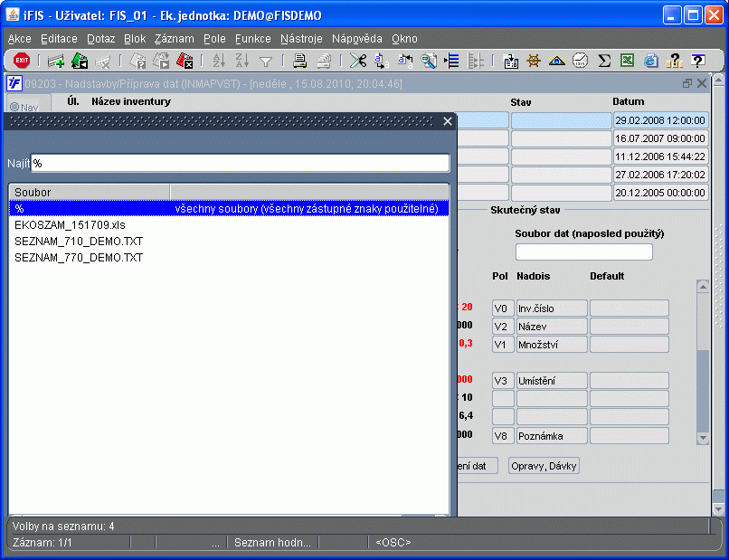This screenshot has height=560, width=729.
Task: Click the Sigma sum icon
Action: (604, 61)
